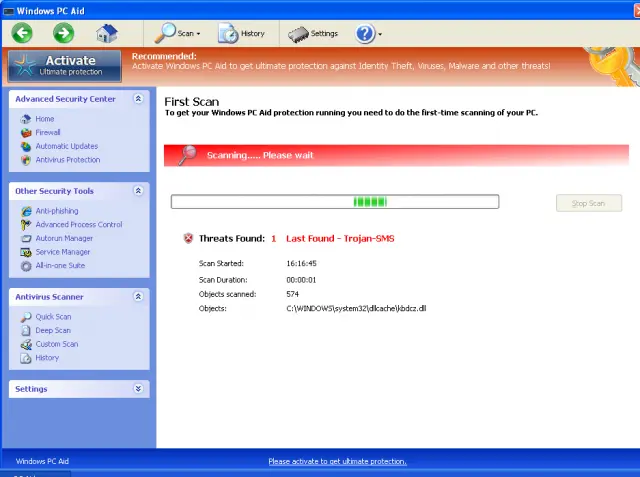Screen dimensions: 640x477
Task: Open Custom Scan from sidebar
Action: (x=57, y=344)
